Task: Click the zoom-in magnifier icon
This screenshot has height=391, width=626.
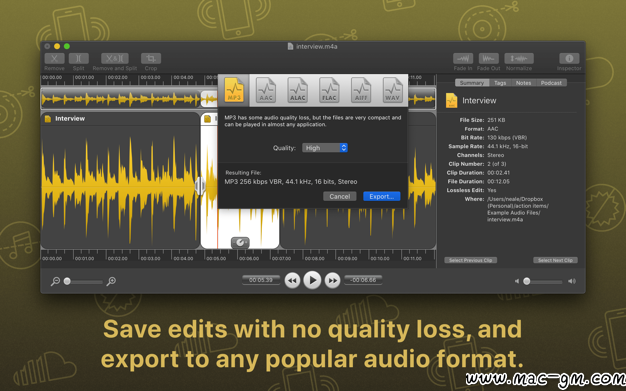Action: tap(111, 281)
